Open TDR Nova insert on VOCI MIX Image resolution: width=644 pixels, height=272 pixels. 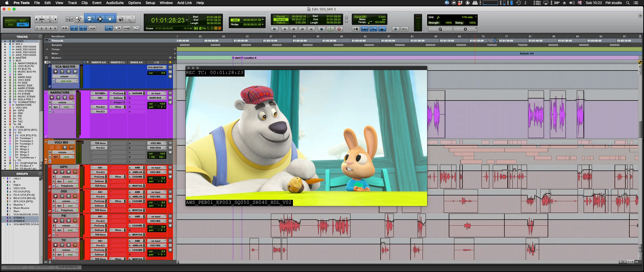[100, 143]
